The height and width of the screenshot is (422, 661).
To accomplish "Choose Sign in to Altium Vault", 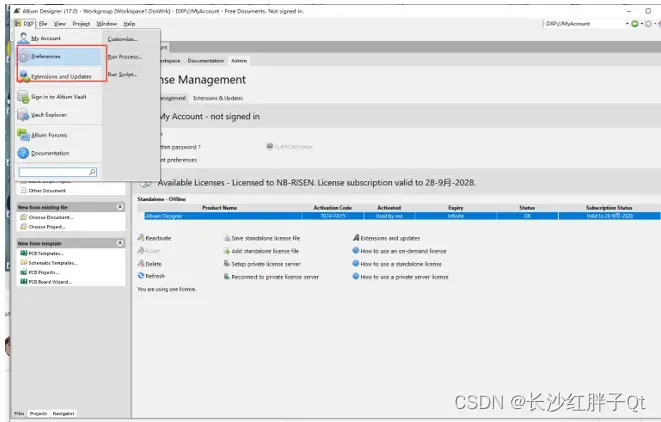I will point(59,97).
